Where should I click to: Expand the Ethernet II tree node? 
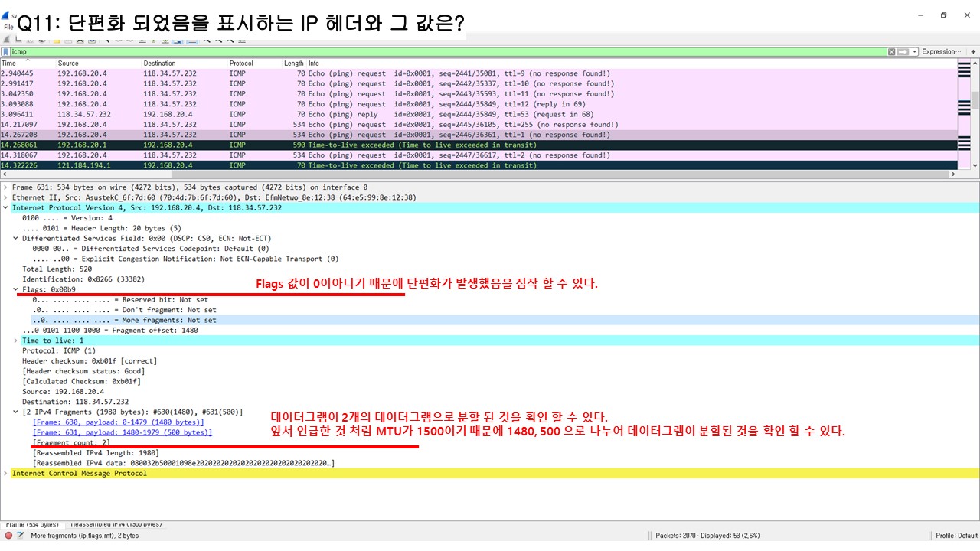6,197
